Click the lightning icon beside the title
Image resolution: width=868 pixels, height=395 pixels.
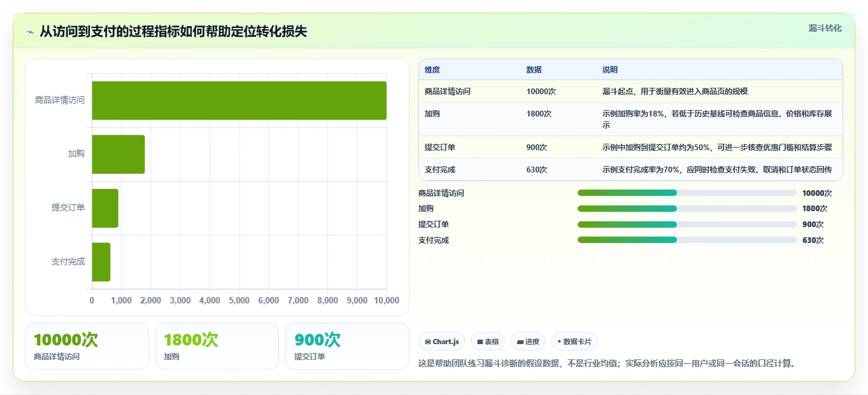[x=31, y=32]
